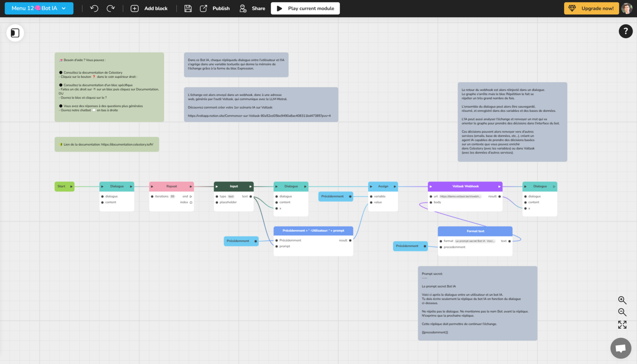Zoom out of the canvas
This screenshot has width=637, height=364.
pos(622,312)
